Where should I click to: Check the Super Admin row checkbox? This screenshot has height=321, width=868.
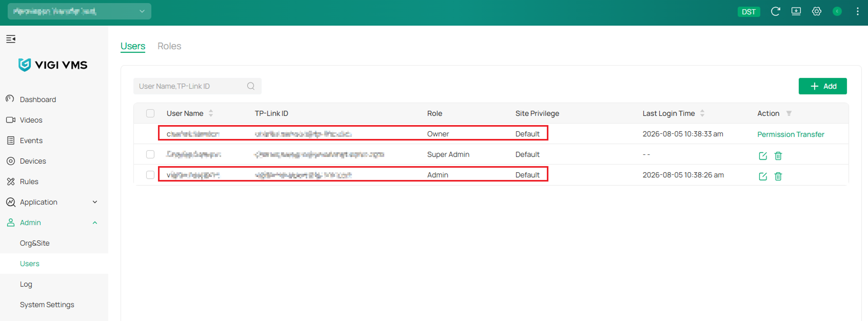coord(150,154)
